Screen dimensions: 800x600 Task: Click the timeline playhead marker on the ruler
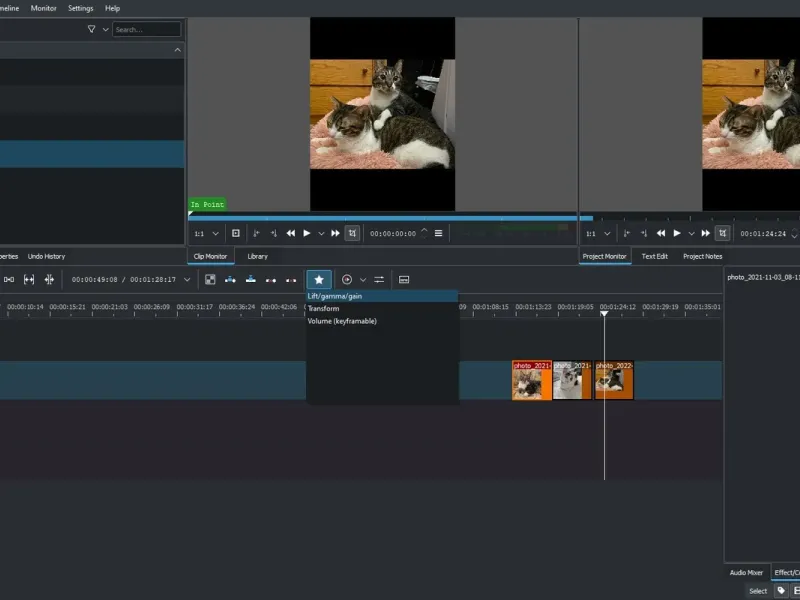point(604,313)
